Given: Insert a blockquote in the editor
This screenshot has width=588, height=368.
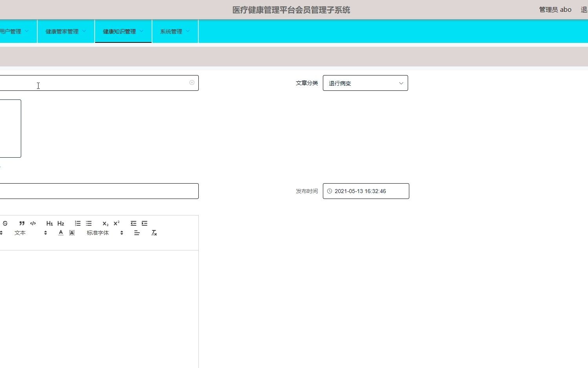Looking at the screenshot, I should [x=22, y=223].
